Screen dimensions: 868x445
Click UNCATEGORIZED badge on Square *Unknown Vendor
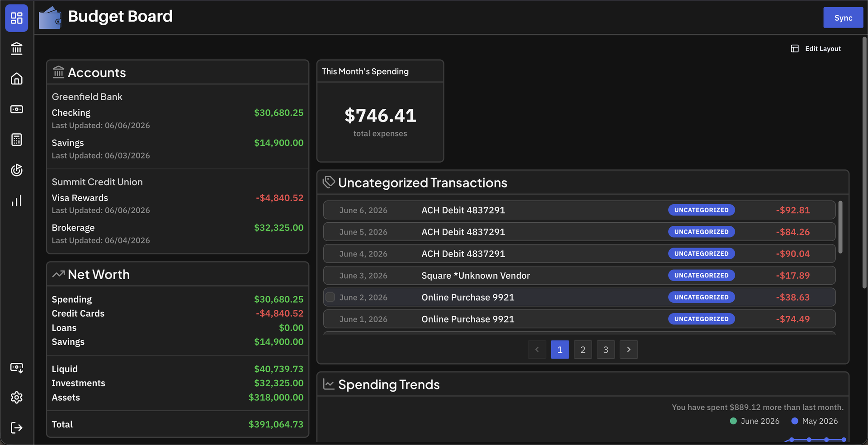tap(702, 276)
